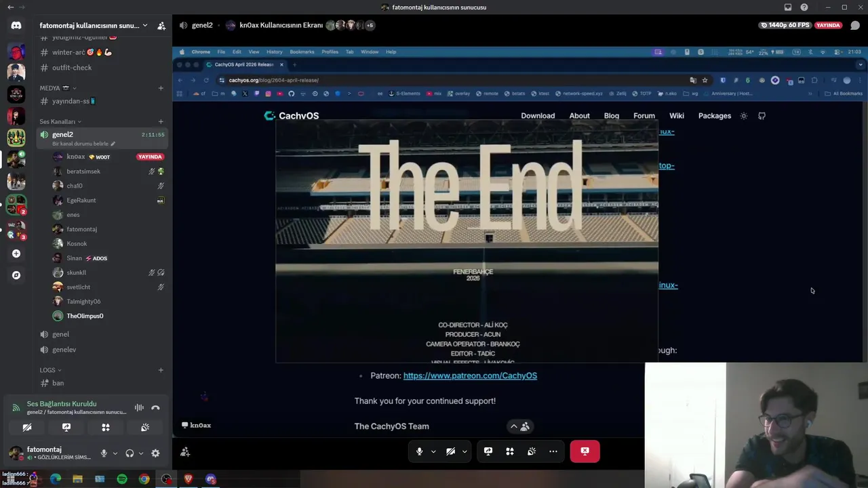Open Google Chrome from Windows taskbar
868x488 pixels.
[144, 479]
